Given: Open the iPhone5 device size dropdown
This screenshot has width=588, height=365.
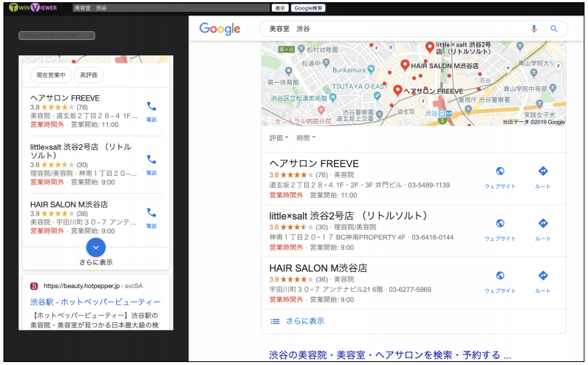Looking at the screenshot, I should [x=57, y=35].
